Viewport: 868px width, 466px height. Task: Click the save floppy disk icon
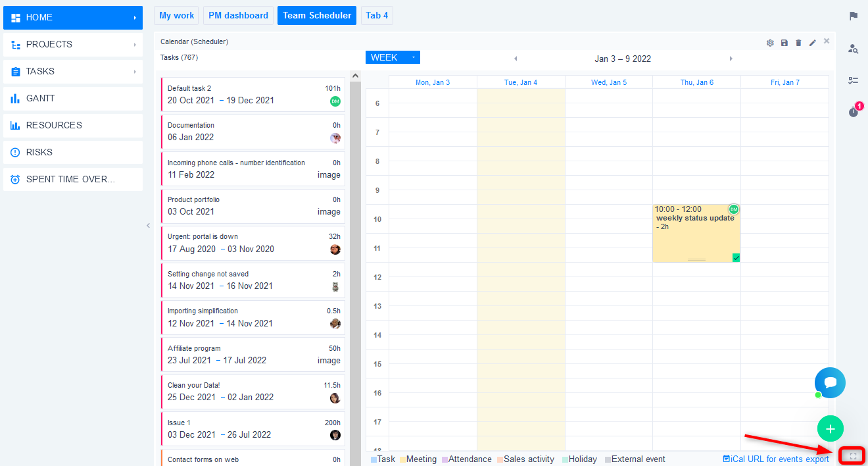[784, 43]
